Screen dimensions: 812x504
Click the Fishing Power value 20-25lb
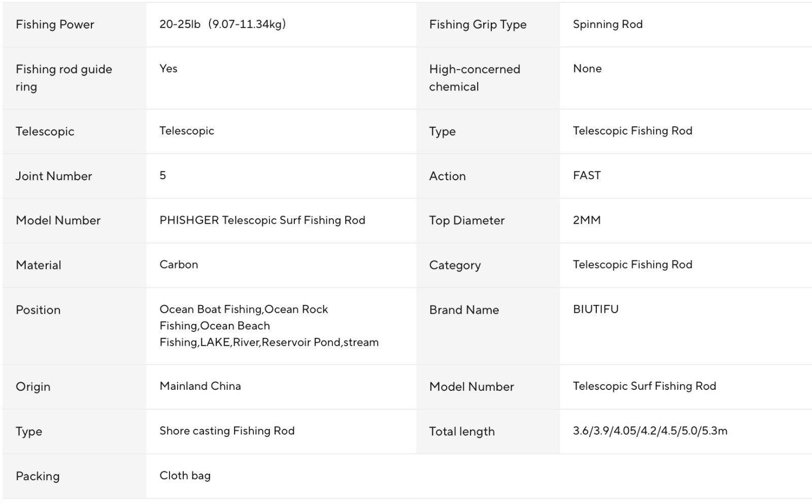pos(222,24)
